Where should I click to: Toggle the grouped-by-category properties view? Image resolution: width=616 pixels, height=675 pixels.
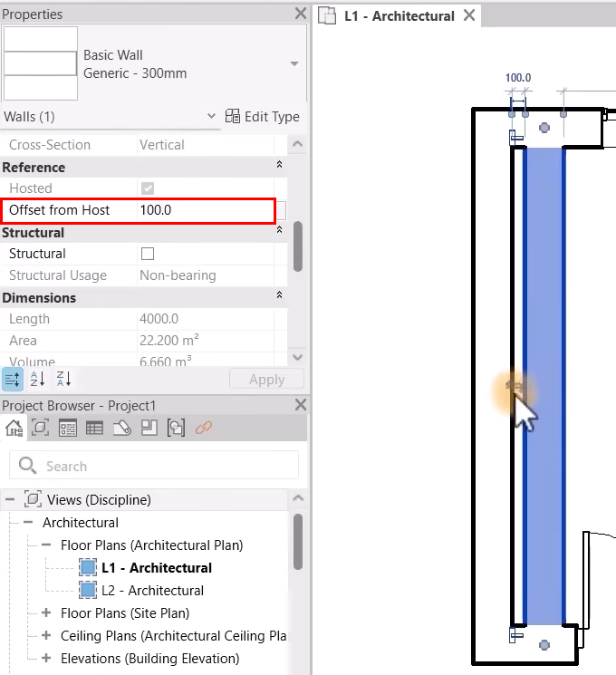pos(13,379)
